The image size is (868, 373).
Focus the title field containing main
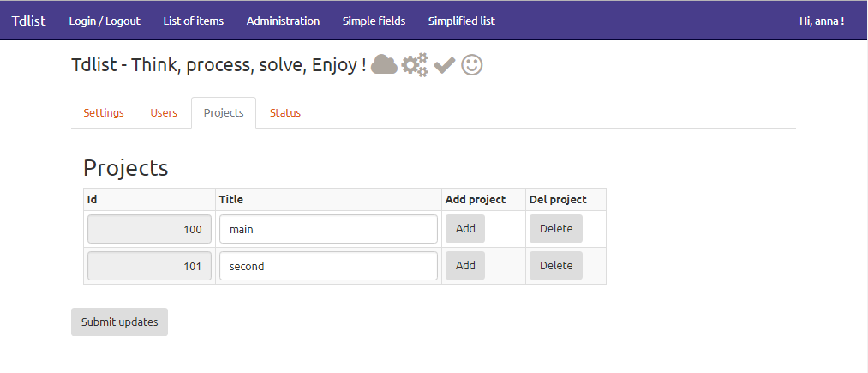click(328, 229)
